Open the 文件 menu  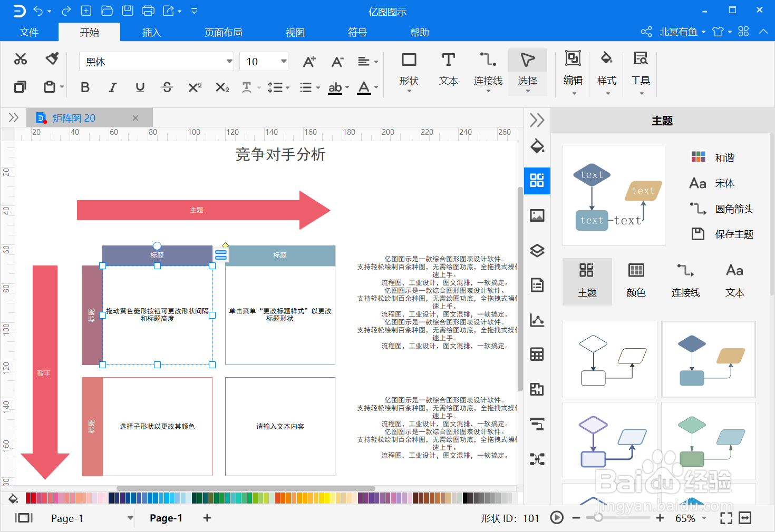[x=29, y=32]
